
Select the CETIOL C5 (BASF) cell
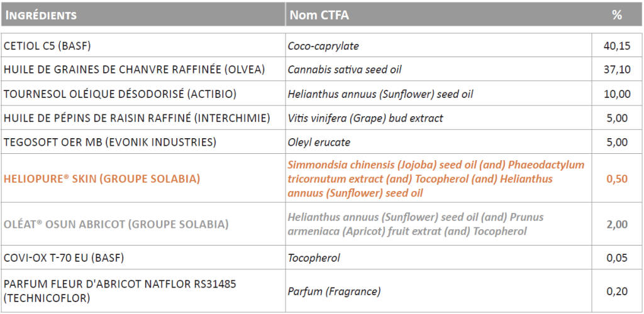coord(143,45)
